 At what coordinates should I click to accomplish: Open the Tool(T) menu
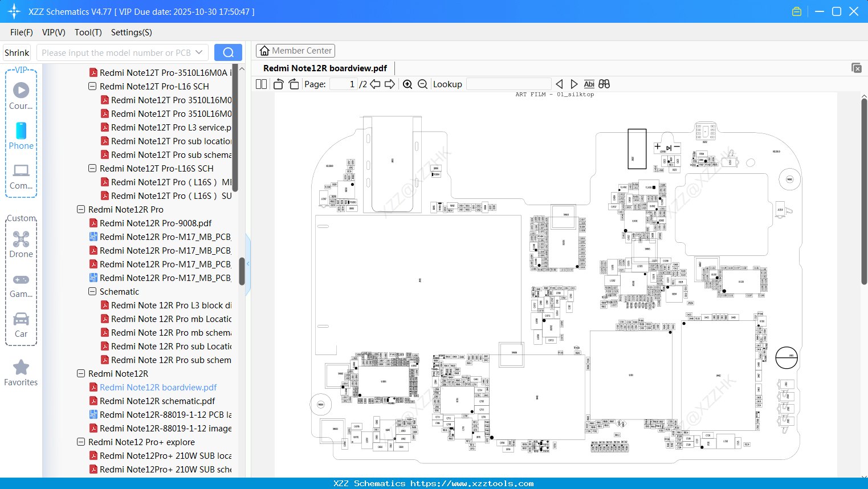pyautogui.click(x=88, y=32)
